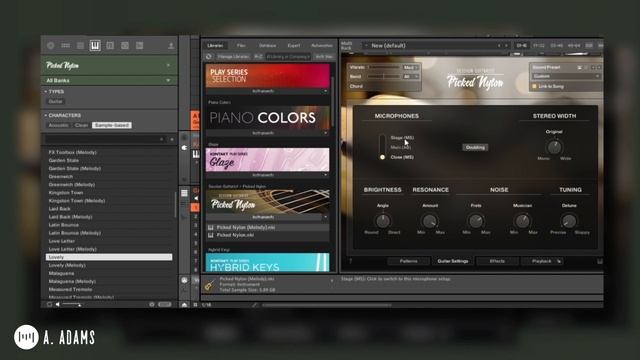The height and width of the screenshot is (360, 640).
Task: Toggle the Clean character tag
Action: tap(81, 125)
